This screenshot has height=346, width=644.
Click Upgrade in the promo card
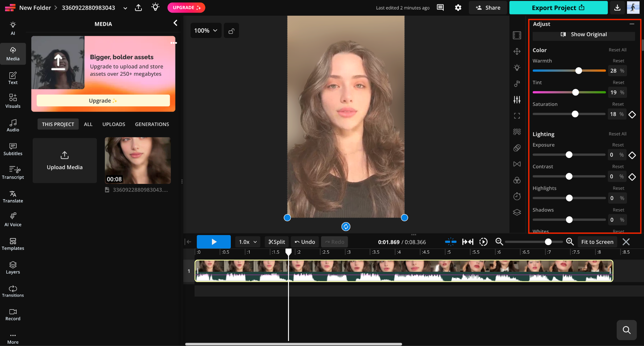pyautogui.click(x=103, y=101)
